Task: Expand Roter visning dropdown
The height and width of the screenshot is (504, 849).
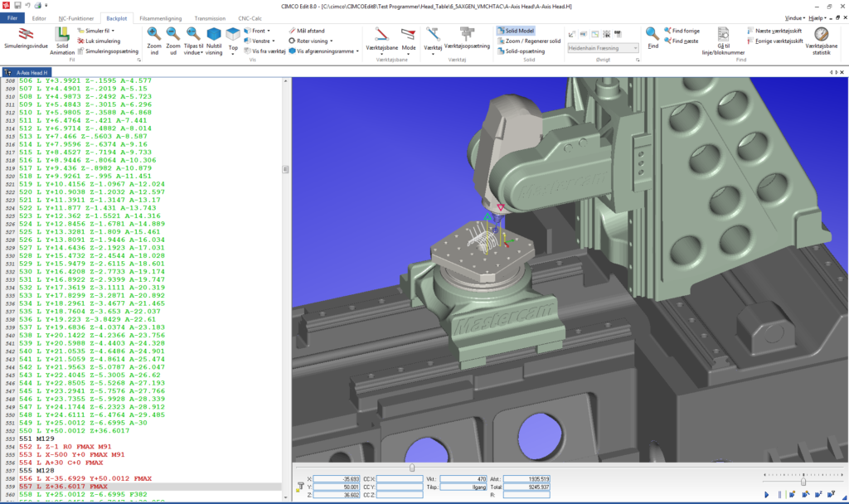Action: coord(311,41)
